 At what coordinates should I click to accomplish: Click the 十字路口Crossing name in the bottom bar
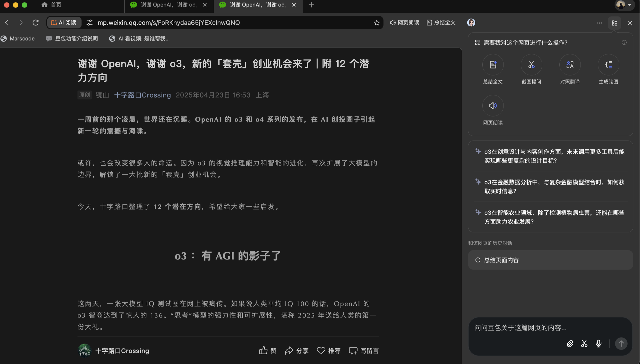(x=122, y=350)
